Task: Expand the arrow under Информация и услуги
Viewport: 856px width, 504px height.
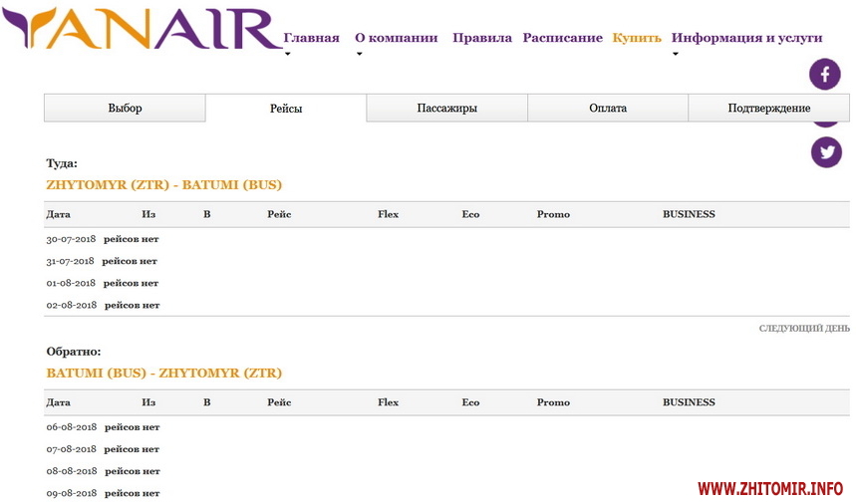Action: [x=676, y=54]
